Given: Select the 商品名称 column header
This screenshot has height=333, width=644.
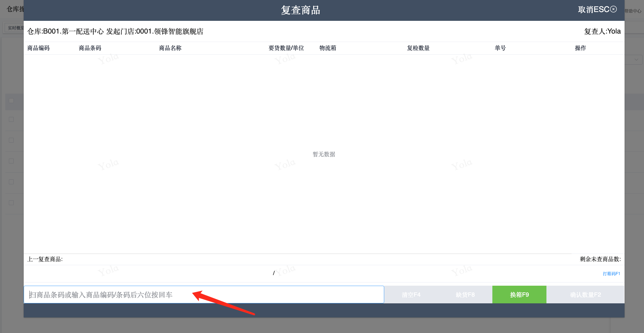Looking at the screenshot, I should [170, 48].
